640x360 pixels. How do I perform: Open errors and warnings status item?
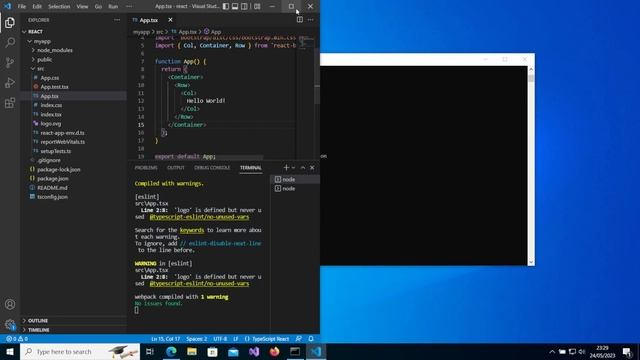(x=17, y=339)
